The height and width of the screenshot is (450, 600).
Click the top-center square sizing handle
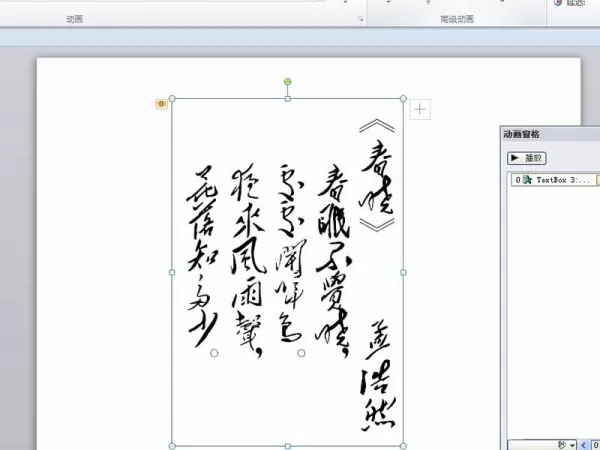288,99
